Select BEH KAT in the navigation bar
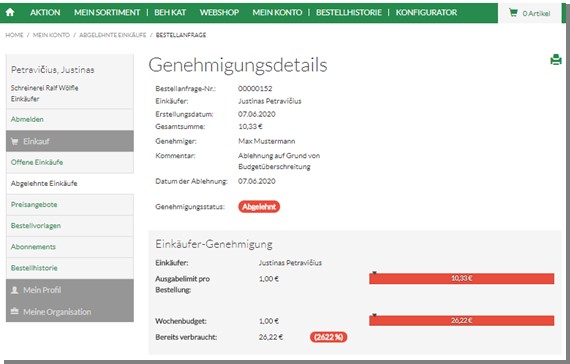 [x=170, y=12]
